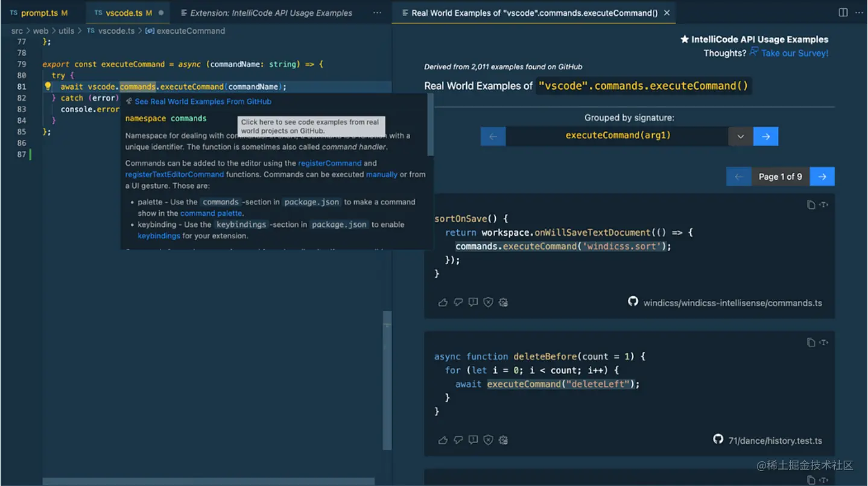Select the Real World Examples editor tab
Viewport: 868px width, 486px height.
point(533,13)
